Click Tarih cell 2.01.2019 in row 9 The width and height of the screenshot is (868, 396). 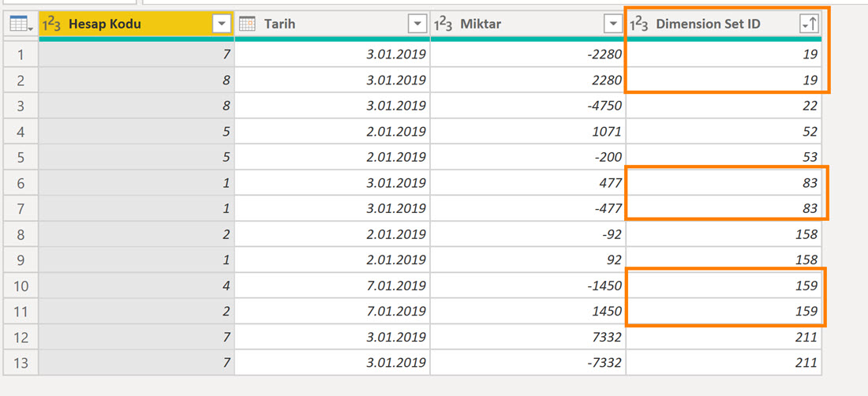333,260
